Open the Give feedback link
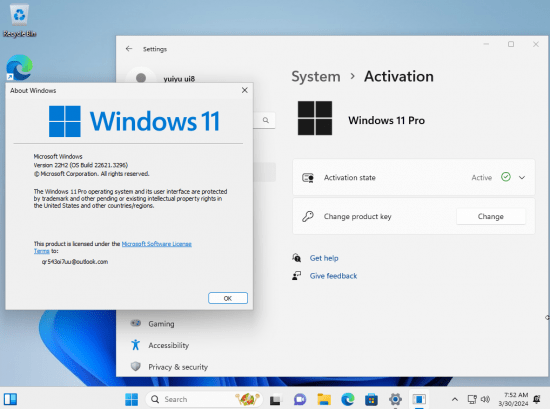This screenshot has height=409, width=550. [x=333, y=276]
